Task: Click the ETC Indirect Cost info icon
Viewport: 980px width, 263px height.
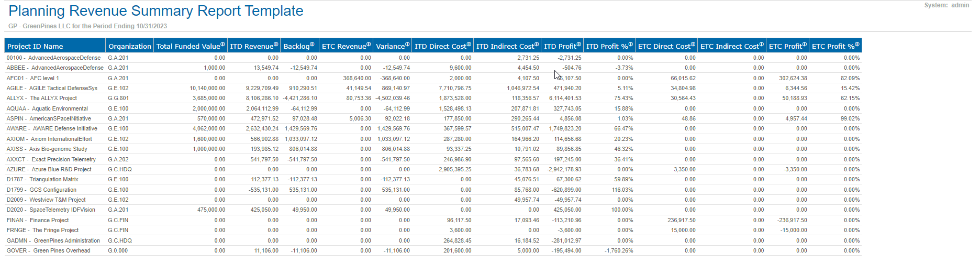Action: coord(762,45)
